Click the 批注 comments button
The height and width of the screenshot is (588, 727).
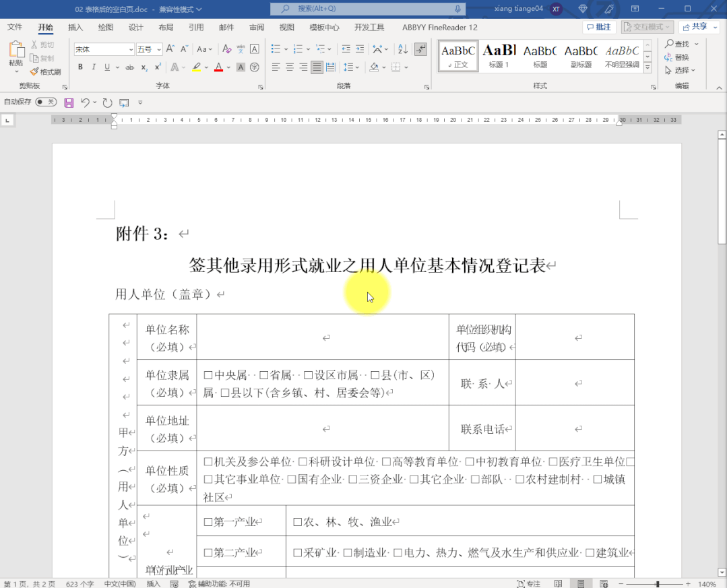point(598,26)
